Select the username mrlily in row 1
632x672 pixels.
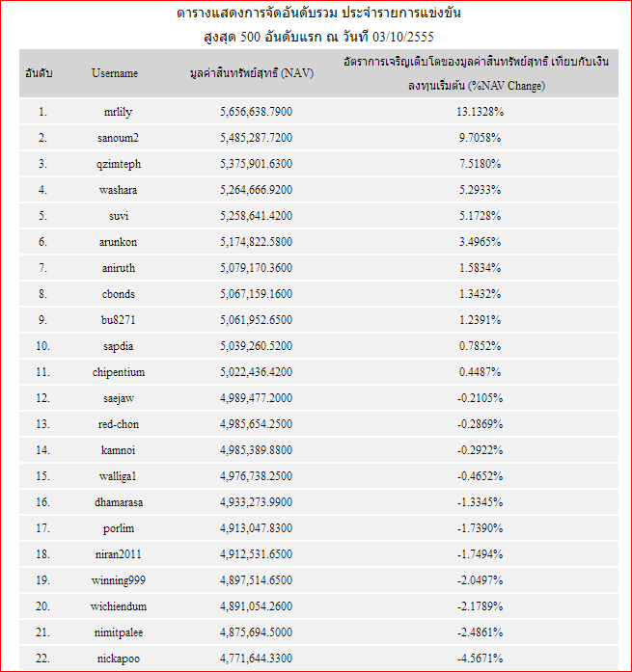(x=118, y=112)
